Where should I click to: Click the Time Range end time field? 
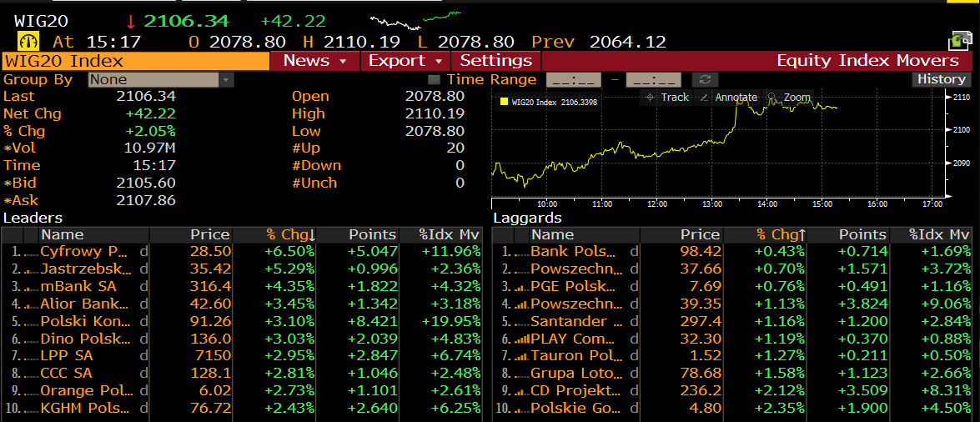click(653, 79)
